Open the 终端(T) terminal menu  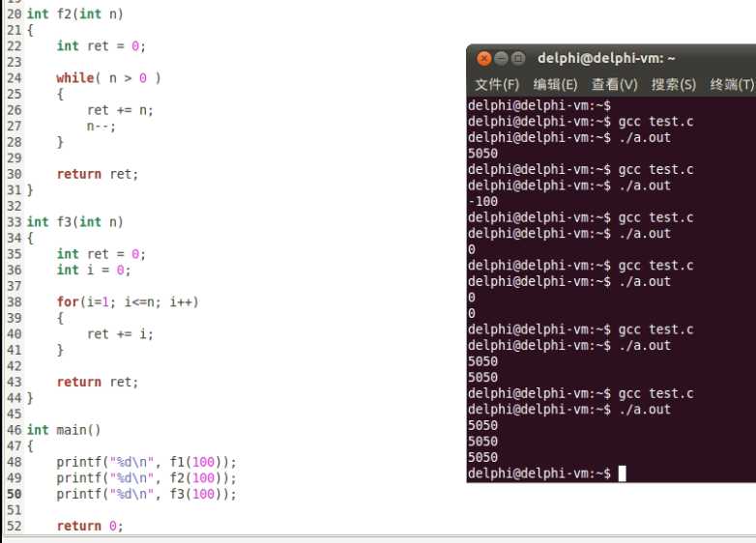coord(731,84)
